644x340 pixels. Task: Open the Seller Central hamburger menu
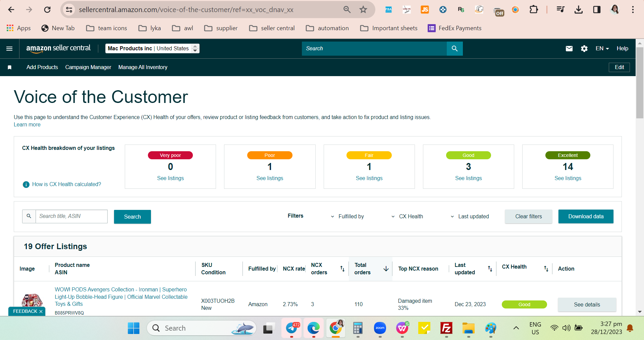pyautogui.click(x=9, y=49)
